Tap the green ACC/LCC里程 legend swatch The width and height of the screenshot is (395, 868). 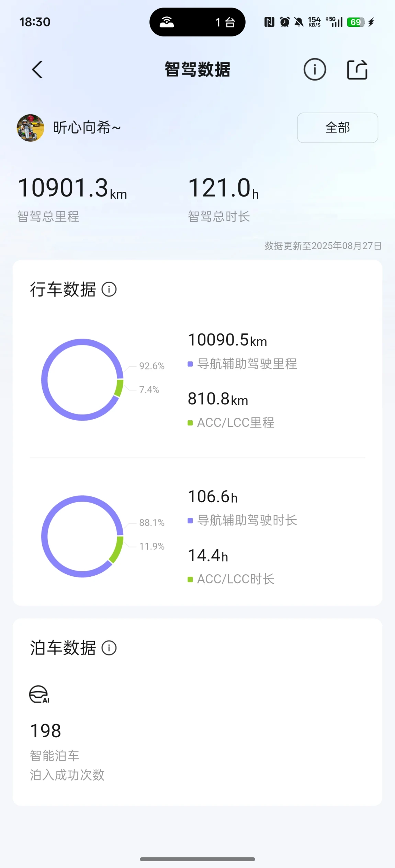pos(190,423)
